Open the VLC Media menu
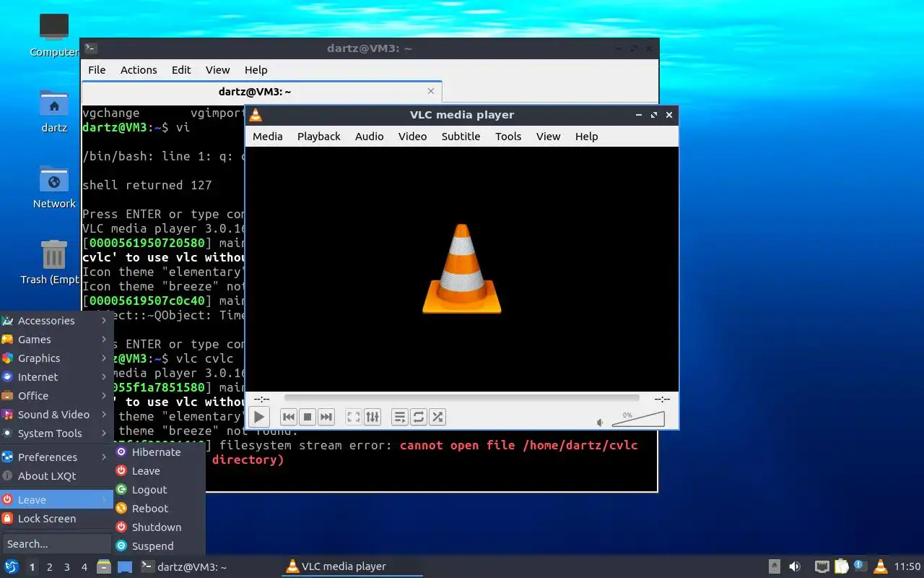Image resolution: width=924 pixels, height=578 pixels. 267,136
